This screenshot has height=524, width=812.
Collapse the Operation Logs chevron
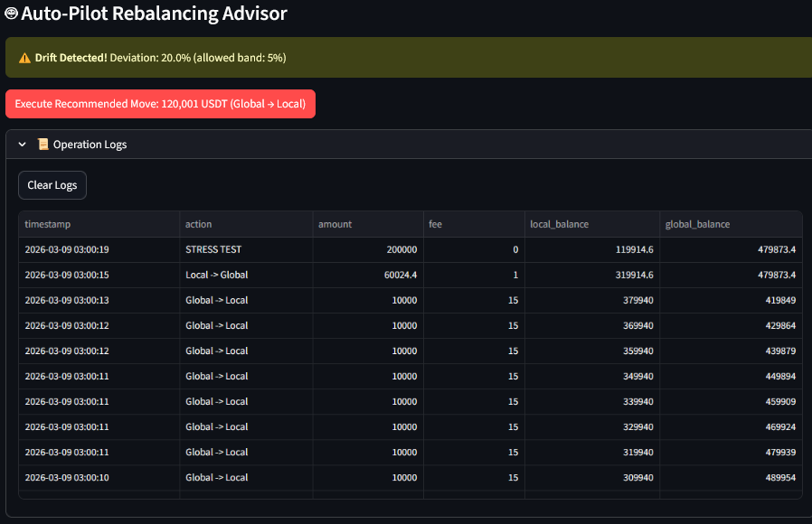tap(23, 145)
